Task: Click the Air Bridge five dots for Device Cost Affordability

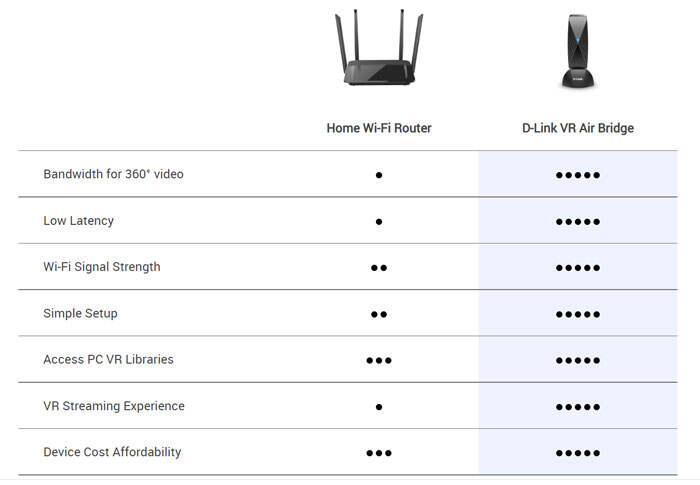Action: click(x=578, y=453)
